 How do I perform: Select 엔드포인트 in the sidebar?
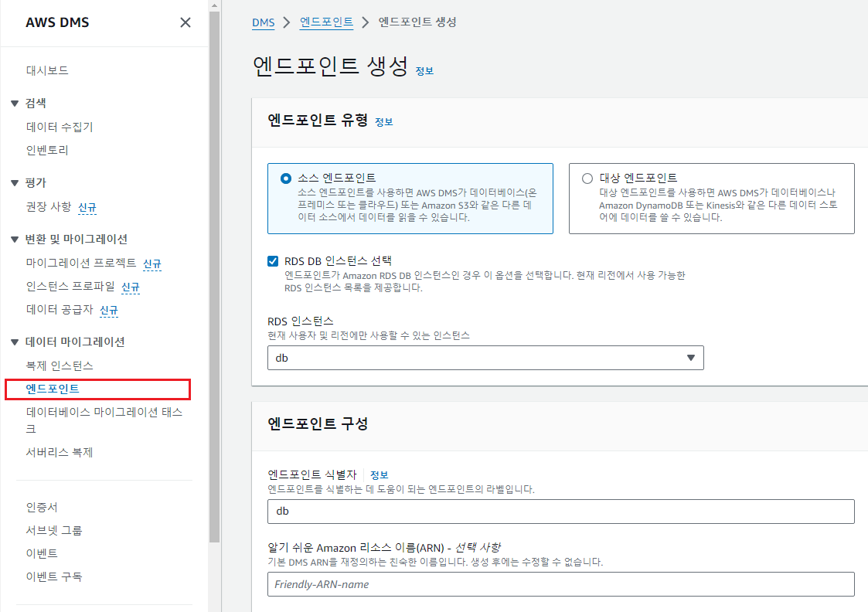pyautogui.click(x=53, y=389)
